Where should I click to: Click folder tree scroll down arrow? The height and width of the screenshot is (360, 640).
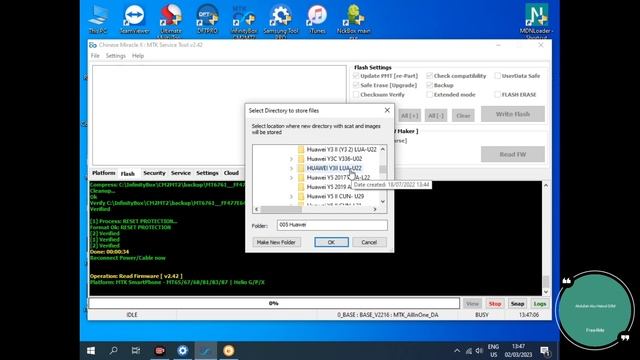coord(382,201)
